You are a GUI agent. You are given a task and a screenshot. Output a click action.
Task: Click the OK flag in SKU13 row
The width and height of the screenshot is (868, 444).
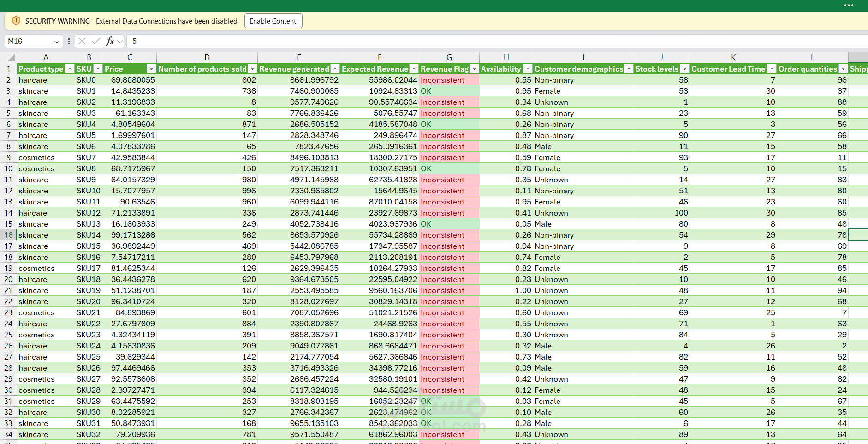click(449, 224)
